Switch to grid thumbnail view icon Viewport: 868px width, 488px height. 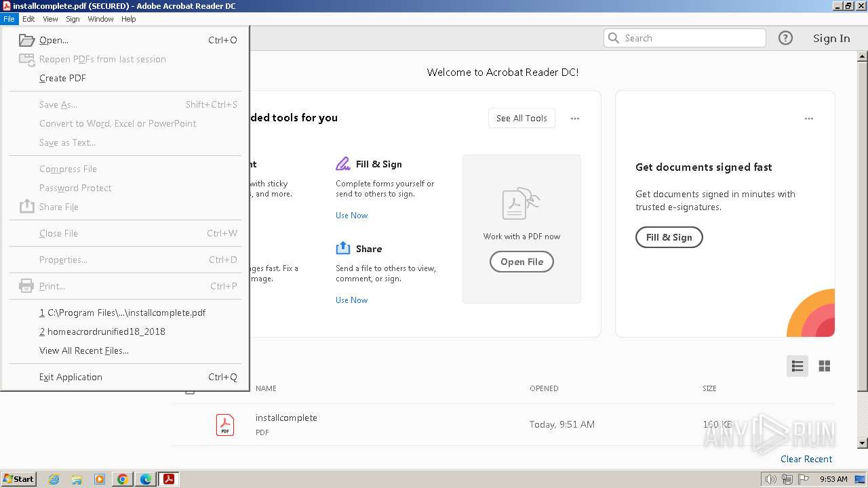click(x=825, y=366)
